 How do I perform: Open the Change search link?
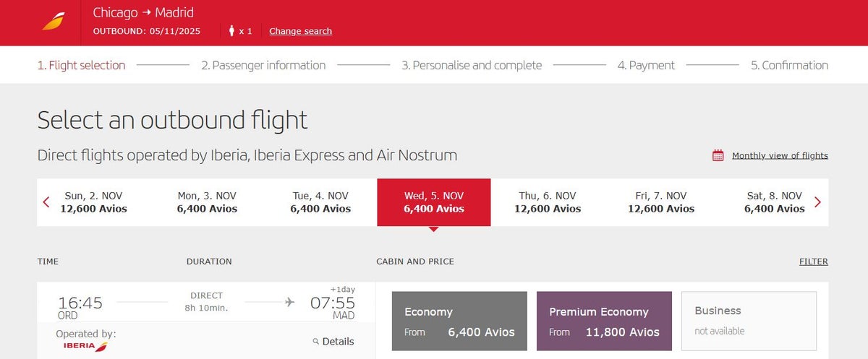pos(300,31)
